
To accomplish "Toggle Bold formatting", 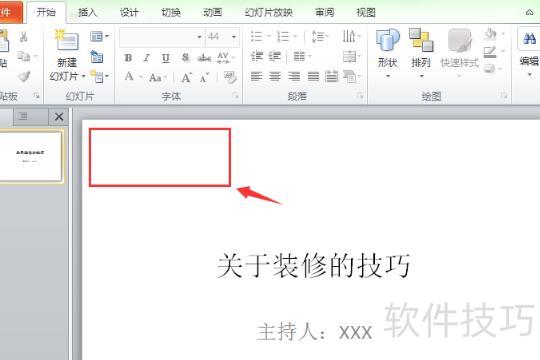I will pos(128,58).
